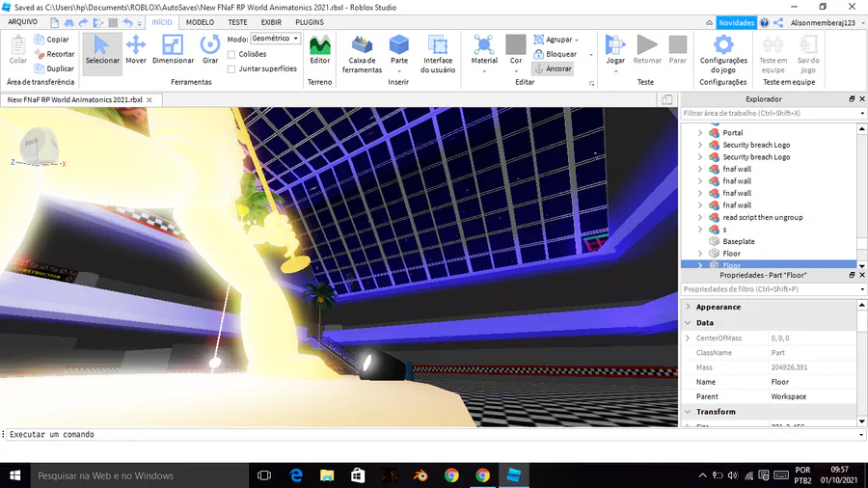Click the Windows taskbar search box

139,475
